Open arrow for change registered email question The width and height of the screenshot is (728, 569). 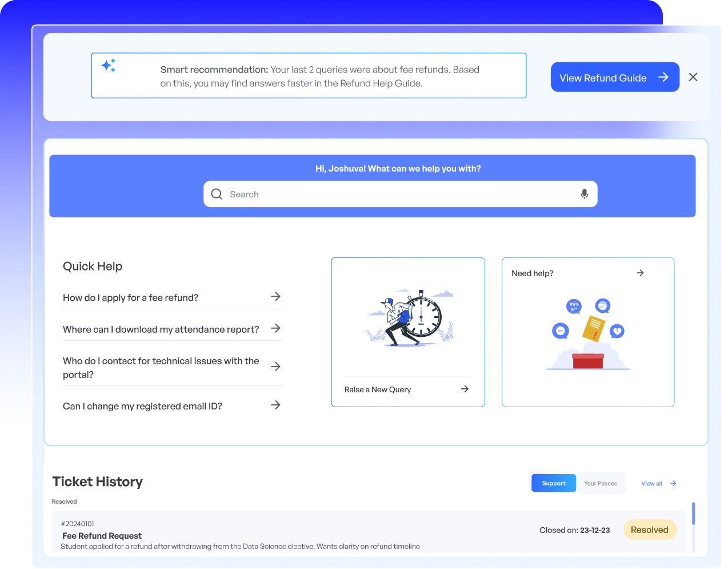(275, 405)
